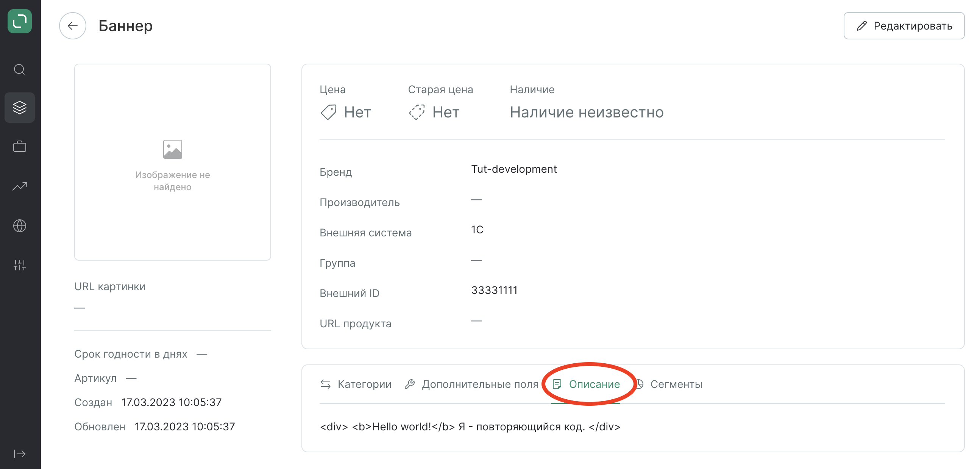Screen dimensions: 980x469
Task: Click the URL картинки label
Action: click(x=110, y=287)
